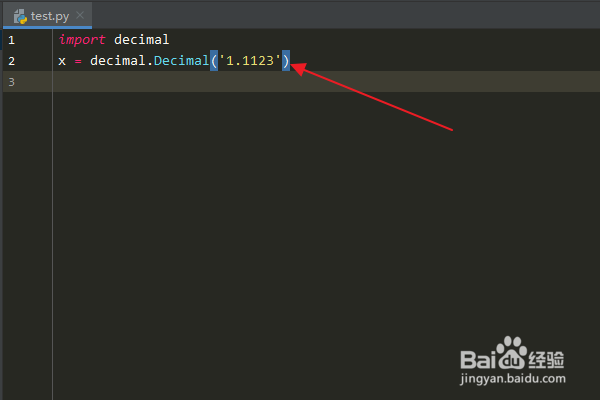Click the equals sign on line 2
Screen dimensions: 600x400
(78, 61)
